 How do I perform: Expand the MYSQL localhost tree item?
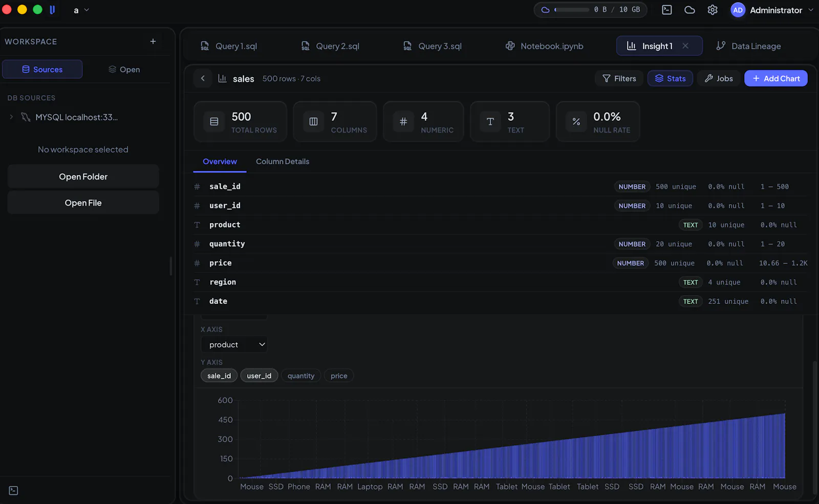pyautogui.click(x=12, y=117)
